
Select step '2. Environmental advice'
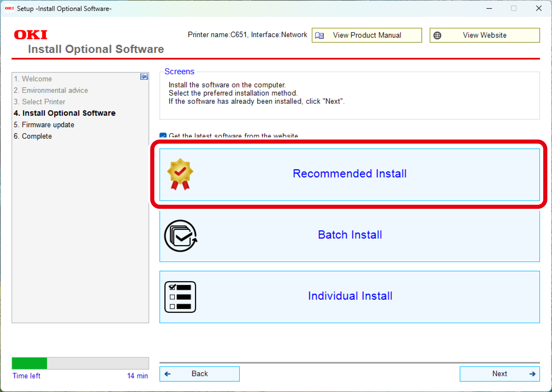tap(51, 90)
